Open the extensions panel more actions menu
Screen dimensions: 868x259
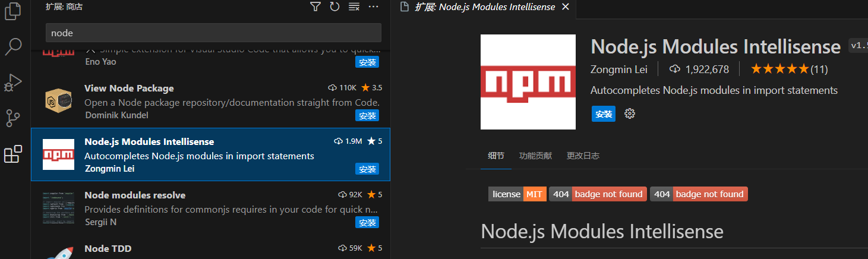click(x=373, y=7)
